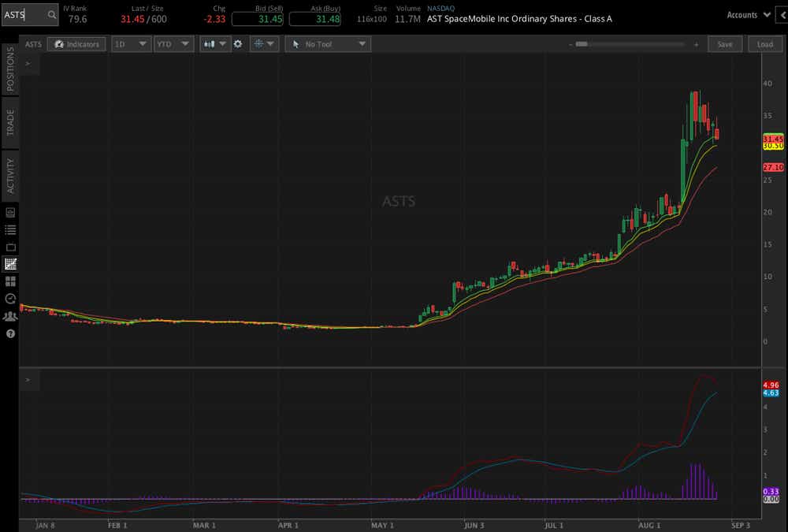Open the chart style picker icon
The image size is (788, 532).
click(x=208, y=44)
